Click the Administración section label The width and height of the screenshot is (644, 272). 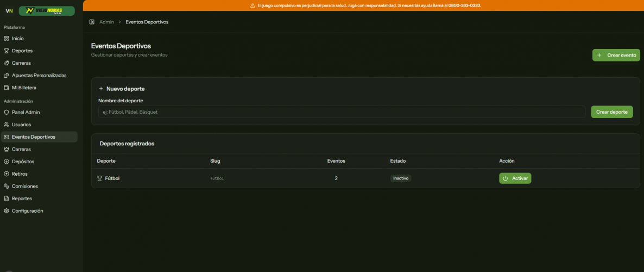pos(18,101)
